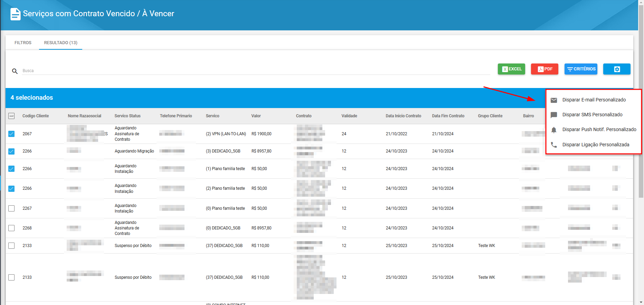644x305 pixels.
Task: Click the (0) Plano familia teste cell
Action: click(225, 208)
